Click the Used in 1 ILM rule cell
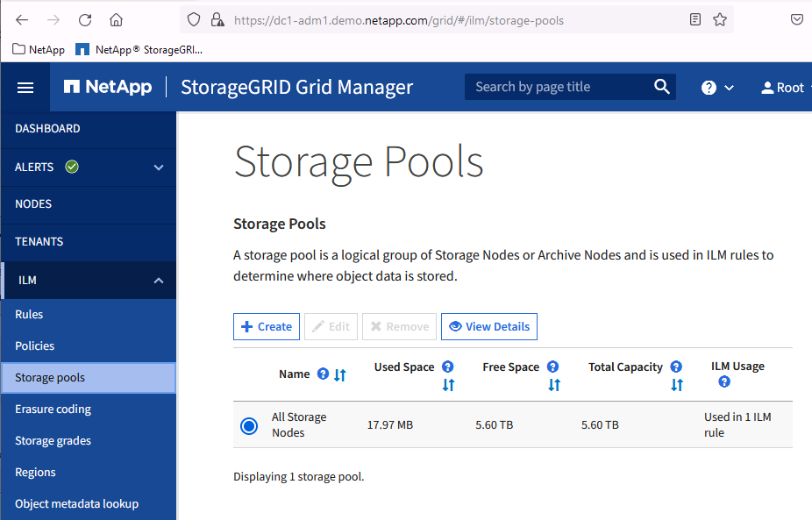The width and height of the screenshot is (812, 520). click(737, 424)
